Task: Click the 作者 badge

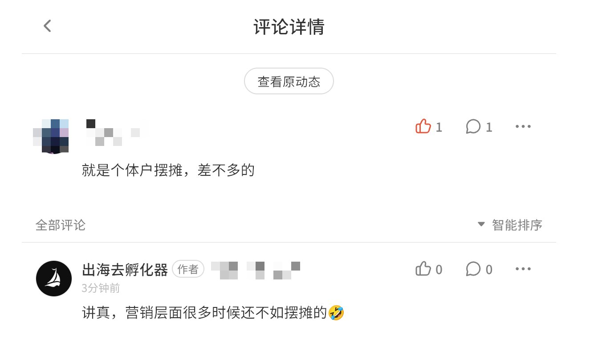Action: (x=188, y=269)
